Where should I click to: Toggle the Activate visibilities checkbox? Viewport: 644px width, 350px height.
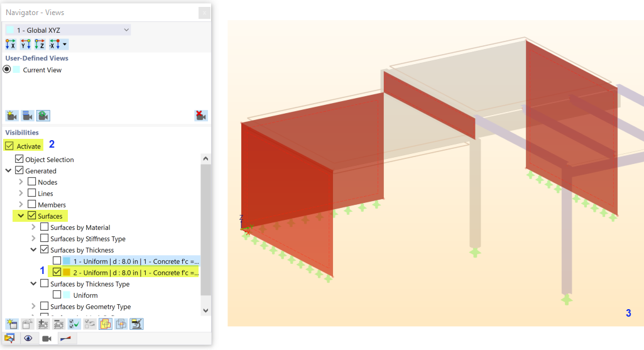click(9, 146)
